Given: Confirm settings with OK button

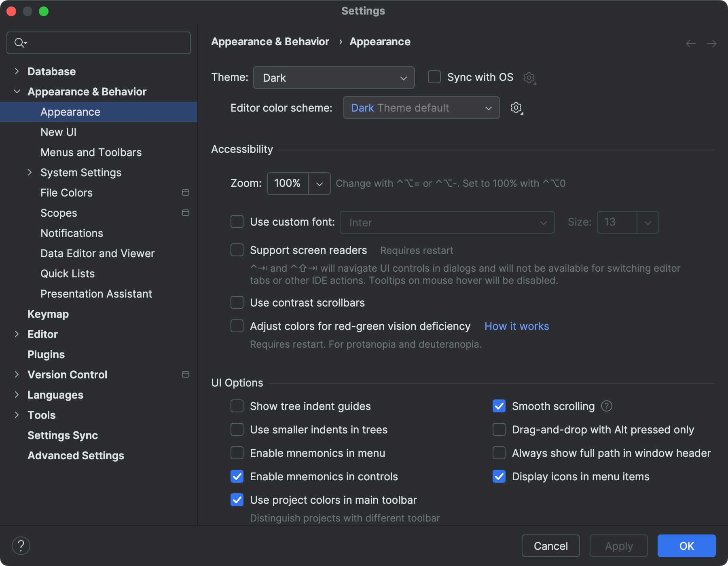Looking at the screenshot, I should (x=687, y=546).
